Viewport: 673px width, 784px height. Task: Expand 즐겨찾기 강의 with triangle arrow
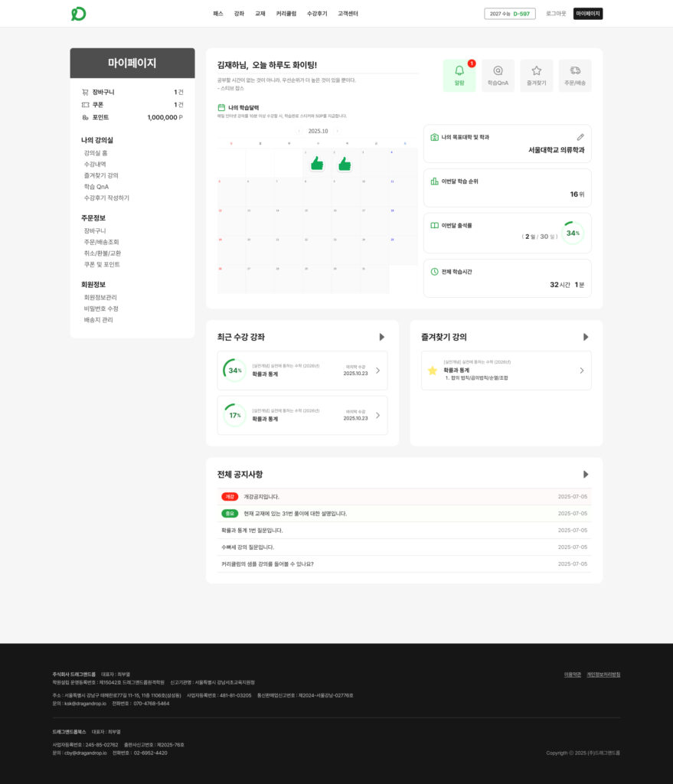[586, 337]
